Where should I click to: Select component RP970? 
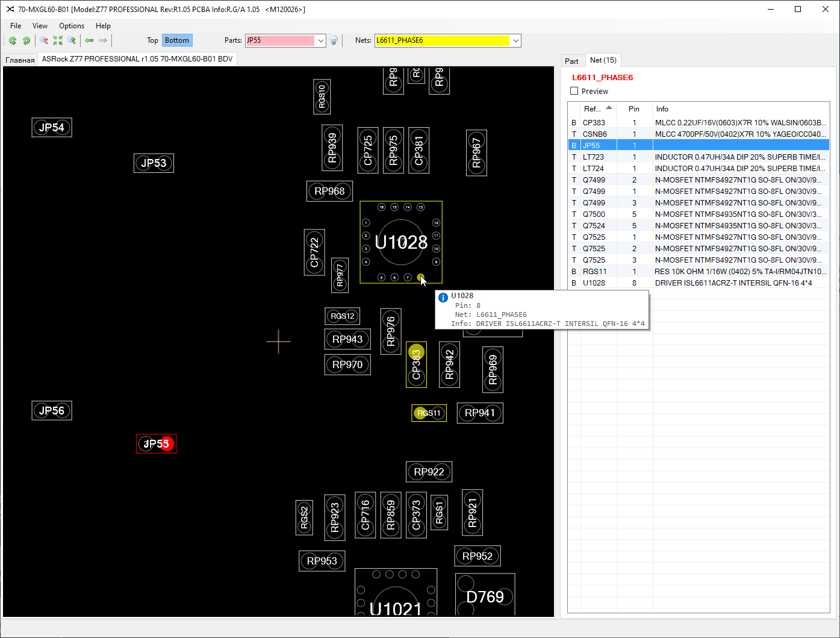pyautogui.click(x=347, y=364)
